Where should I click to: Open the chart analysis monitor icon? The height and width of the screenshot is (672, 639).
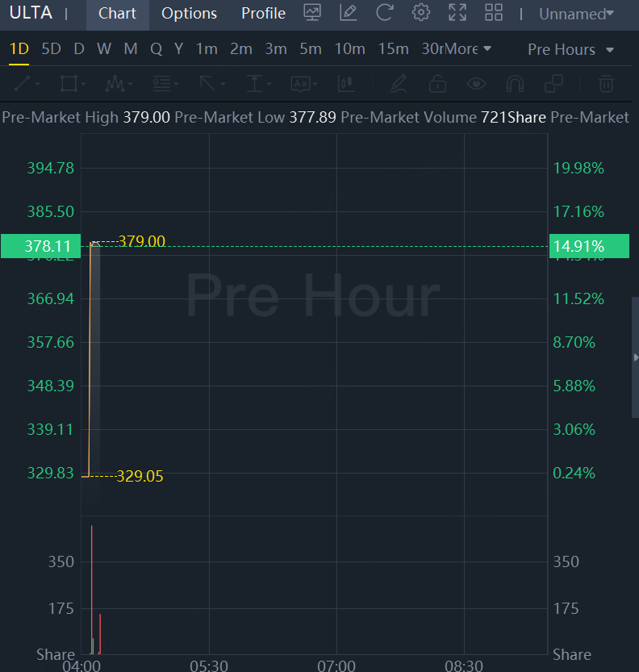pyautogui.click(x=312, y=13)
